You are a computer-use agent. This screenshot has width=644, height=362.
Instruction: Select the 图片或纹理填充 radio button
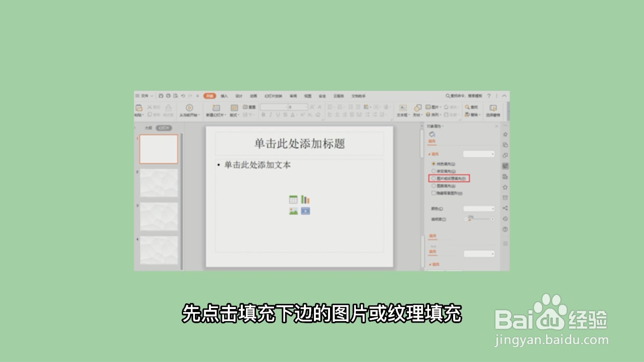point(433,179)
